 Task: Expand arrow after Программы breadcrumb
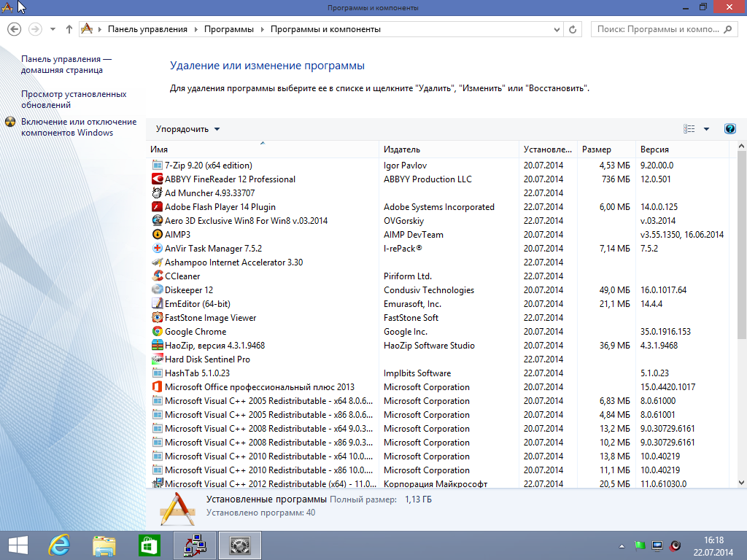(262, 29)
